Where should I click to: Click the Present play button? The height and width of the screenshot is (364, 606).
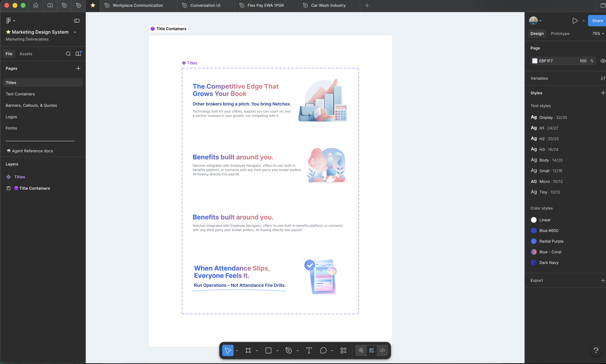tap(574, 21)
